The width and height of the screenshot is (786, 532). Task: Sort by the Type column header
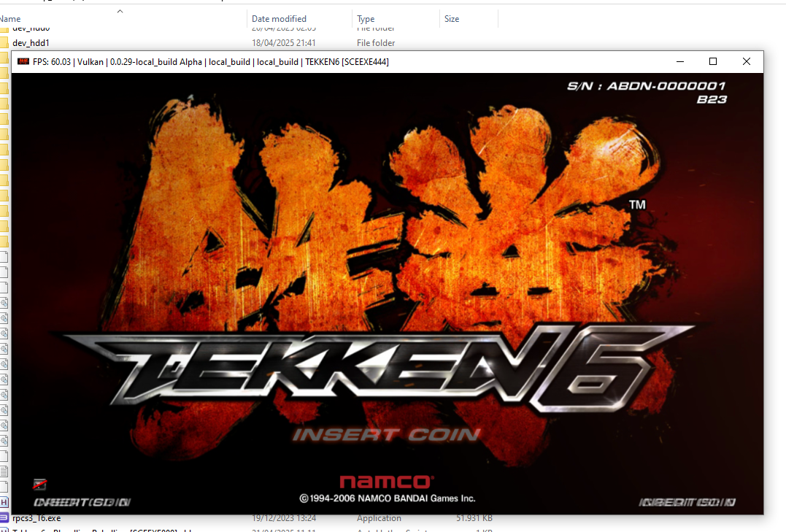366,19
